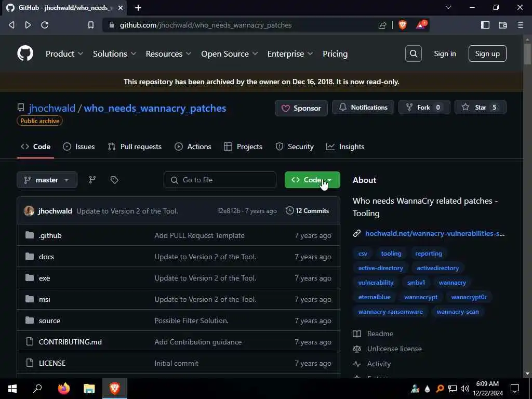532x399 pixels.
Task: Open the exe folder
Action: click(45, 278)
